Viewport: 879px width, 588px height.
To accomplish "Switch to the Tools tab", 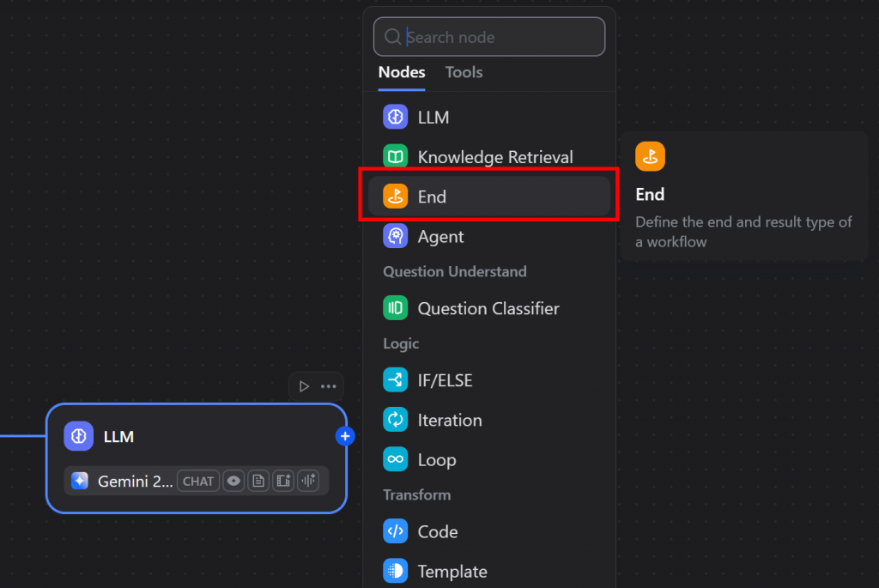I will 464,72.
